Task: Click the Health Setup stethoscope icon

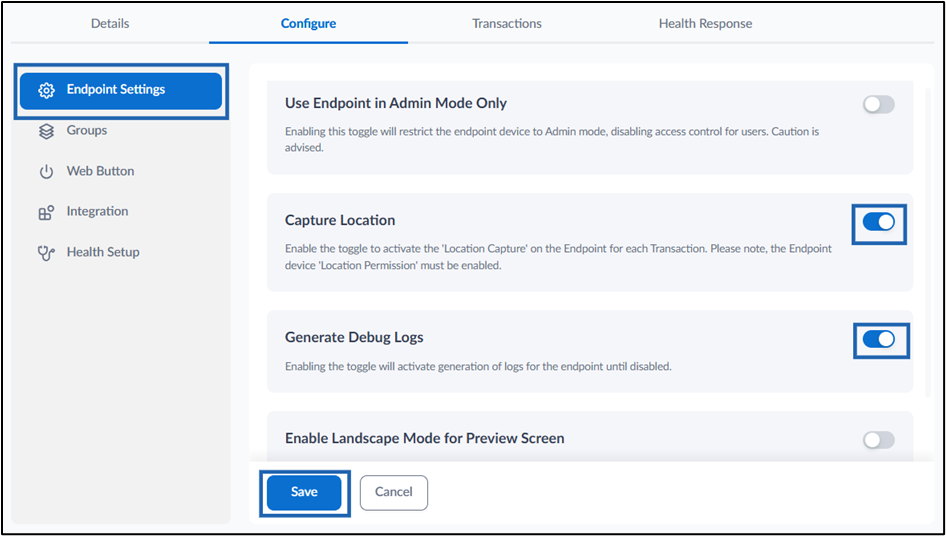Action: point(46,252)
